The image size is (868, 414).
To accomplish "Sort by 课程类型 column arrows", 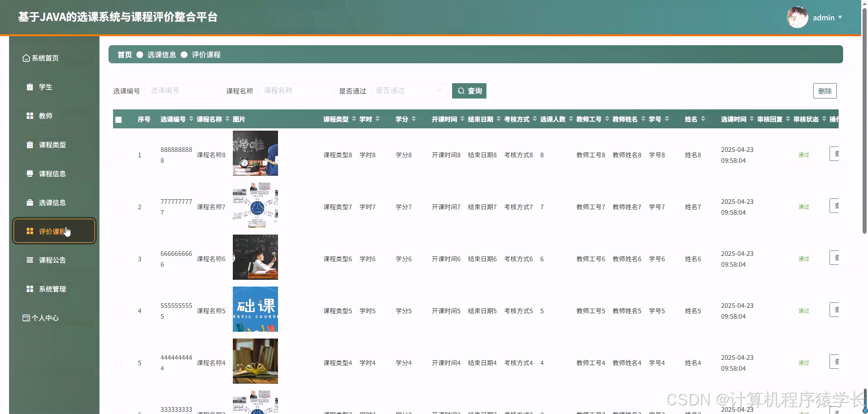I will pos(354,119).
